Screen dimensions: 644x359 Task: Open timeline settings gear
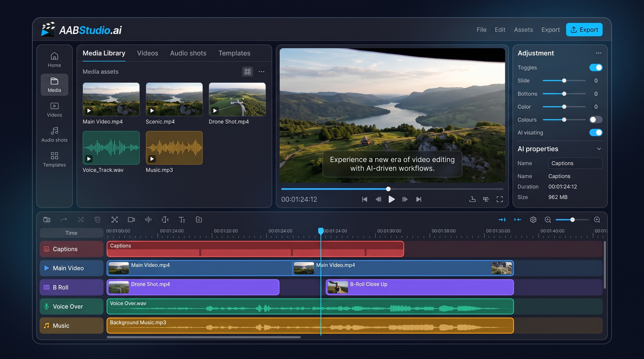(x=533, y=219)
